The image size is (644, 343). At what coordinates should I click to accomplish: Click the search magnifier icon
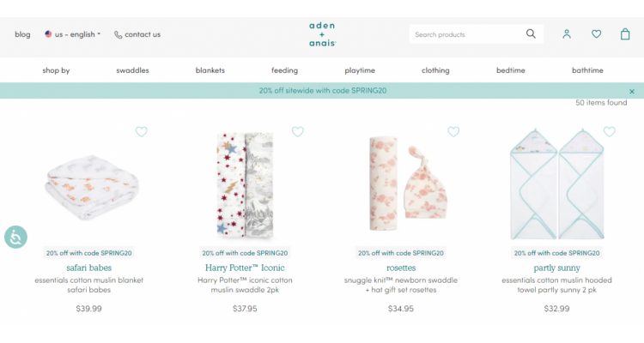click(531, 34)
